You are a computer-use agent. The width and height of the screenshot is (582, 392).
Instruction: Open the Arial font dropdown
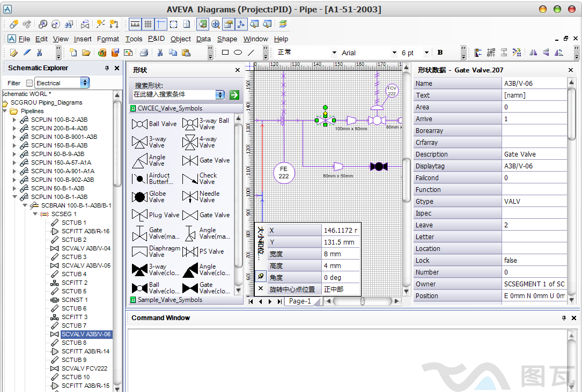click(394, 53)
